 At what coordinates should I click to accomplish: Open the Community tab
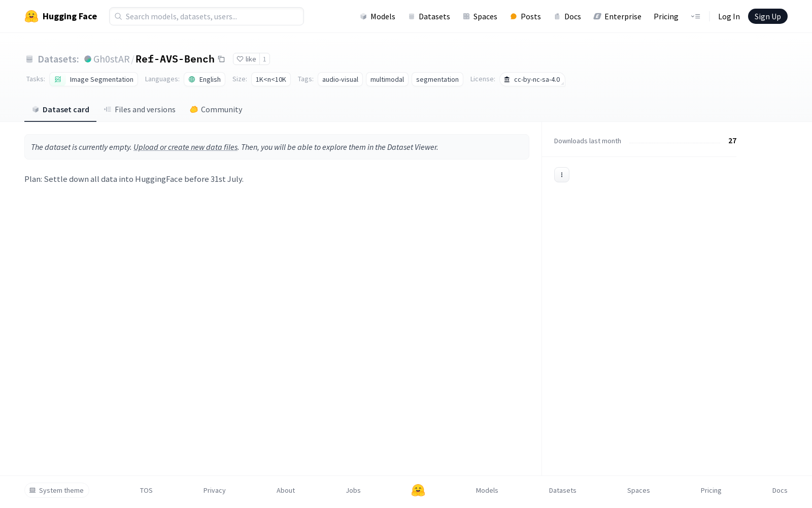pyautogui.click(x=216, y=110)
